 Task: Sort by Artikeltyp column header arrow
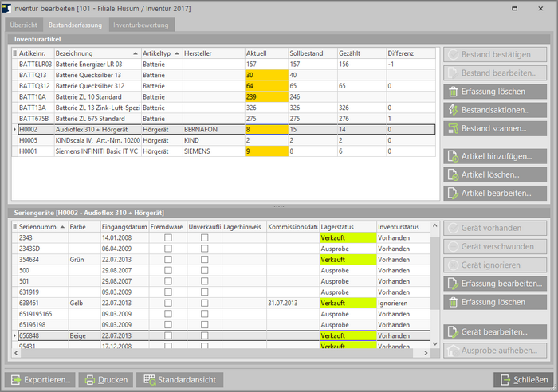(x=175, y=53)
